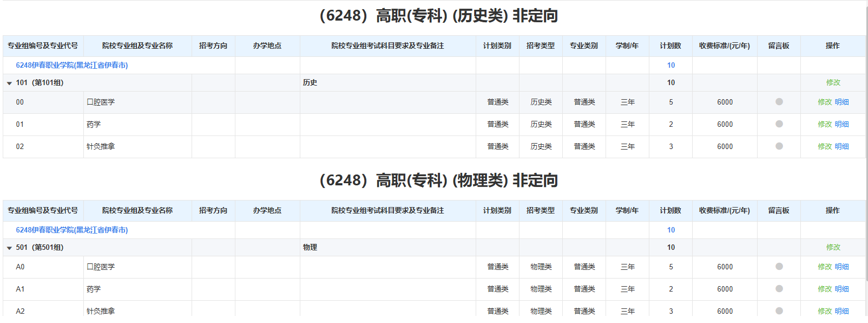868x323 pixels.
Task: Click the 收费标准 column header in the physics table
Action: 724,211
